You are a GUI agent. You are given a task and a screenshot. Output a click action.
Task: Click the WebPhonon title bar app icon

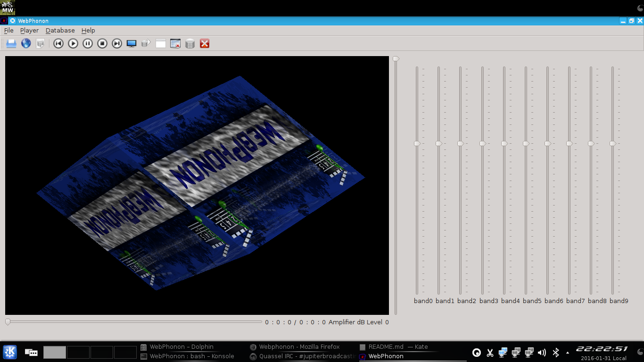[4, 21]
